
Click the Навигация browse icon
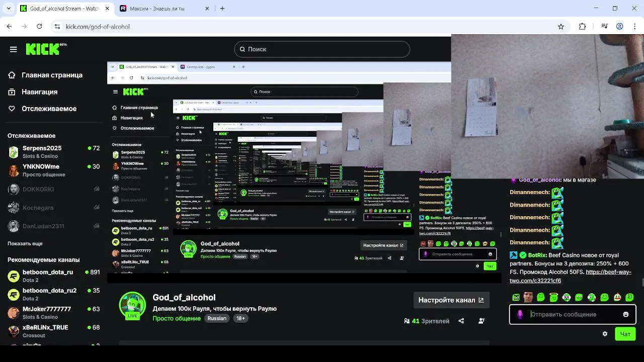click(x=12, y=92)
